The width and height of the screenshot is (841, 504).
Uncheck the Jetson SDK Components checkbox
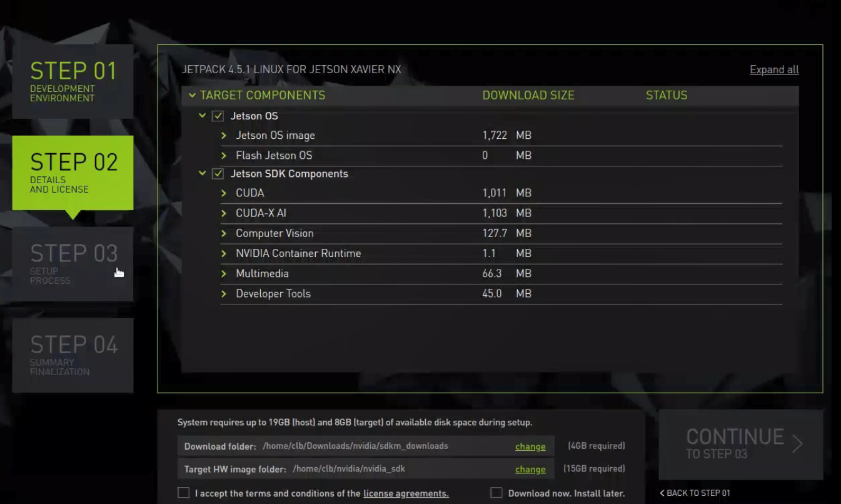coord(218,174)
